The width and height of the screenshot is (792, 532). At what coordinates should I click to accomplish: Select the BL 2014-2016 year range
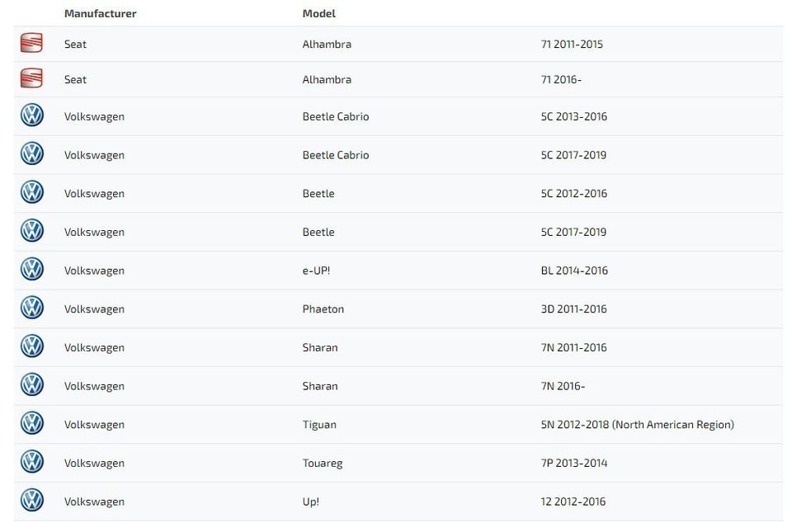pos(573,271)
